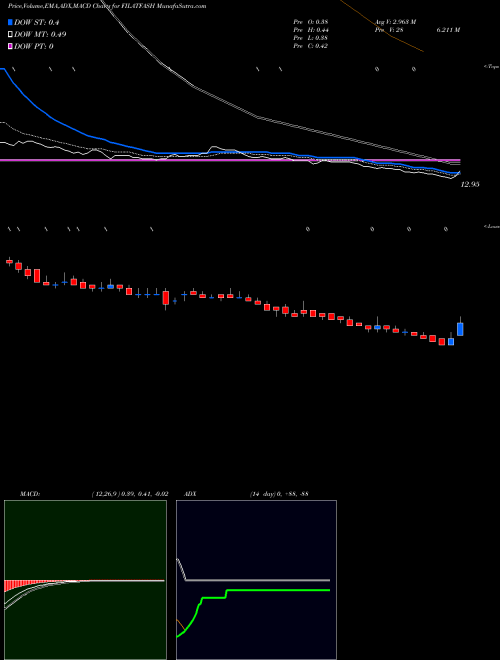500x660 pixels.
Task: Click the 12.95 price label
Action: (x=470, y=184)
